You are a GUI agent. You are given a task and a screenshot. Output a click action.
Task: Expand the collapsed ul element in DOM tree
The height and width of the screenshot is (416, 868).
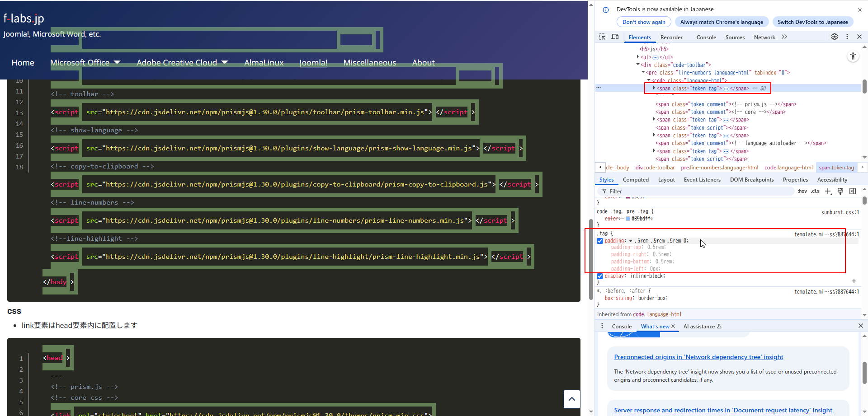638,57
